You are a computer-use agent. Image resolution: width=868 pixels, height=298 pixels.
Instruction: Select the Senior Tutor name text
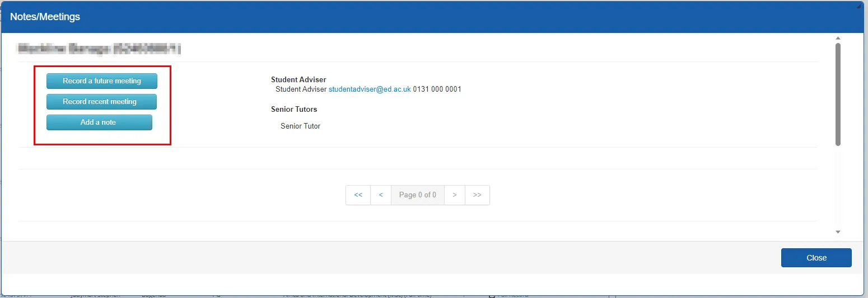[x=300, y=126]
